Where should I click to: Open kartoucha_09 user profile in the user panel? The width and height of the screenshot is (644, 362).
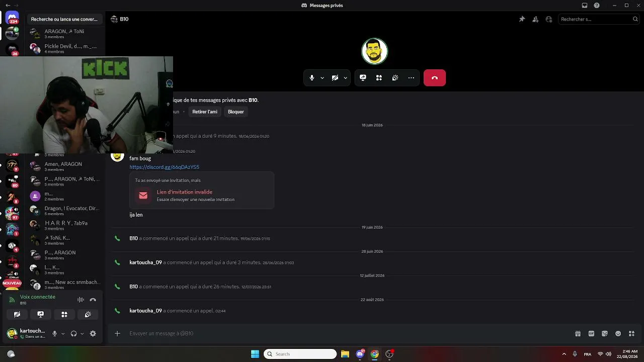[x=26, y=333]
